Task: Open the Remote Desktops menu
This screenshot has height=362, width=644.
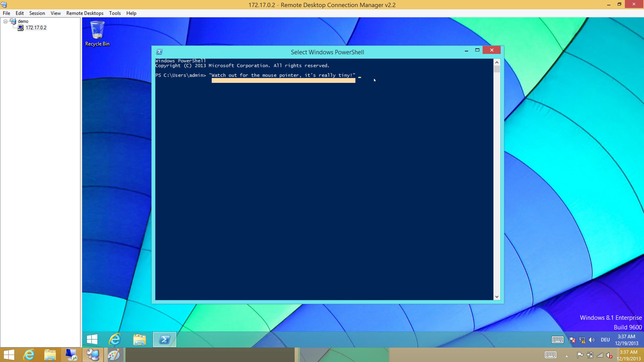Action: coord(85,13)
